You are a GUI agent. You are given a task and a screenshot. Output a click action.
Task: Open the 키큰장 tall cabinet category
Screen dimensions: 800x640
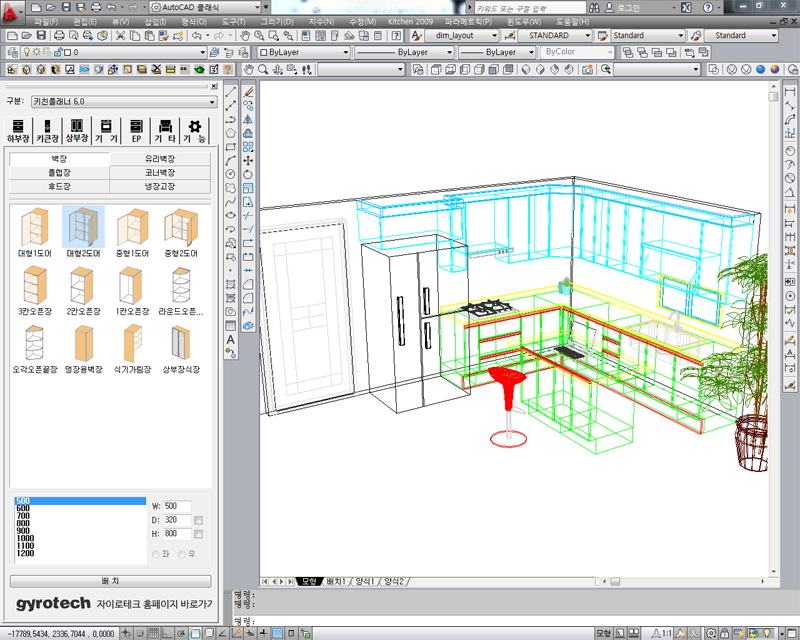[x=47, y=131]
